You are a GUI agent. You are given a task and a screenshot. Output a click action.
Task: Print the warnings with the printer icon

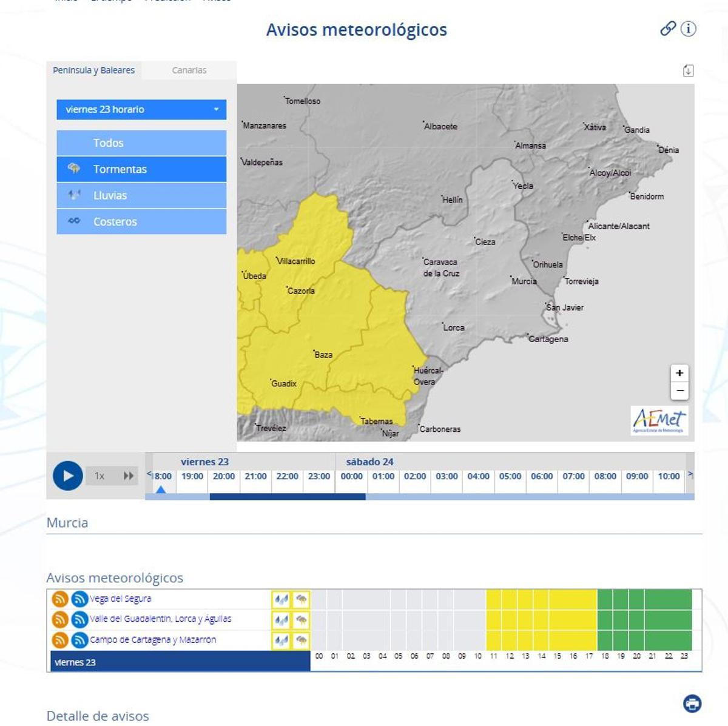[x=692, y=704]
